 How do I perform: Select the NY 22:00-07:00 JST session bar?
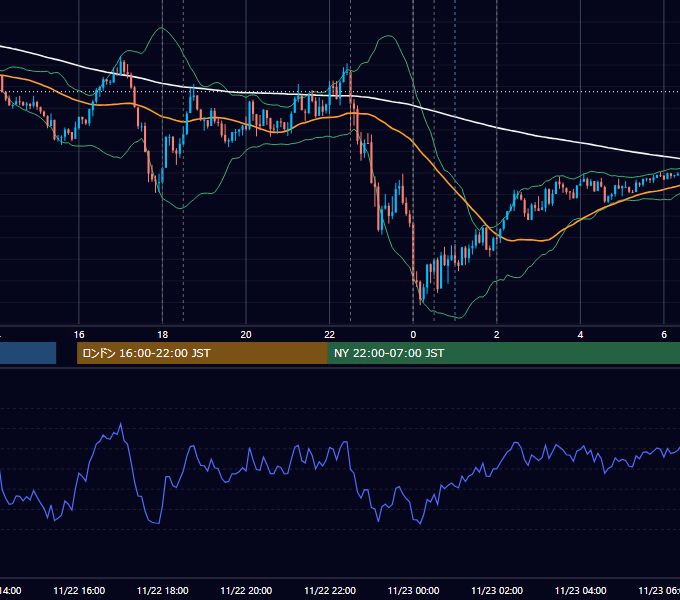[x=503, y=353]
